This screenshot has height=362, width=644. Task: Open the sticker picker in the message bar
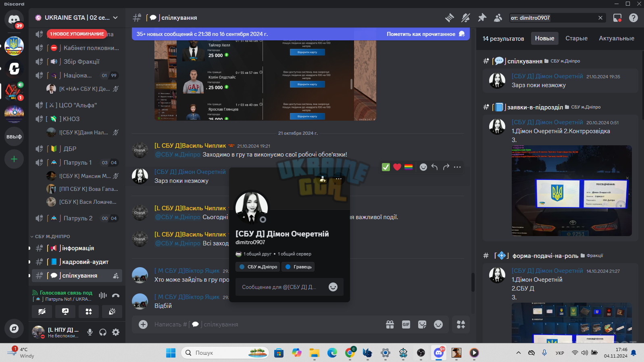coord(422,324)
